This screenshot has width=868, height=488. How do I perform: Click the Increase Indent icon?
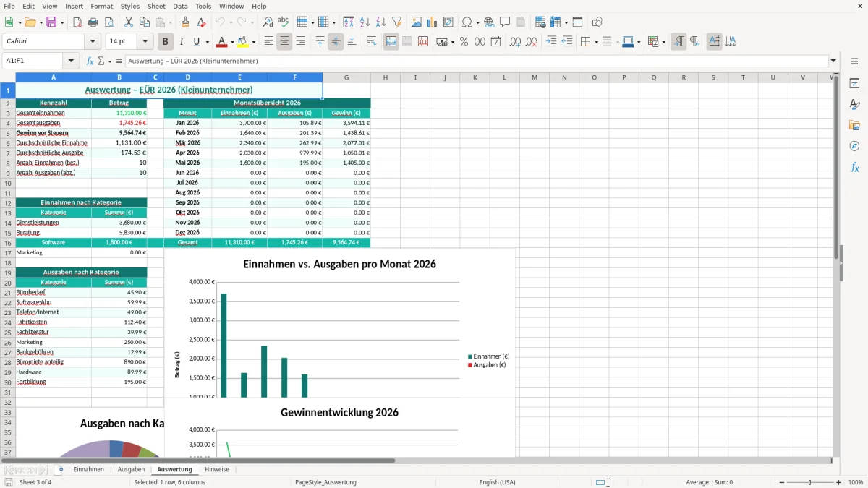pyautogui.click(x=551, y=42)
